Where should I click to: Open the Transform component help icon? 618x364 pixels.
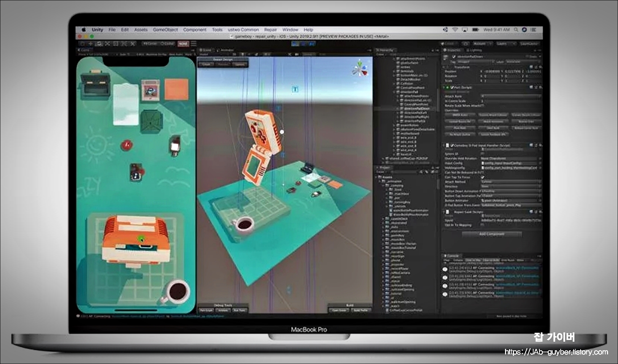531,67
